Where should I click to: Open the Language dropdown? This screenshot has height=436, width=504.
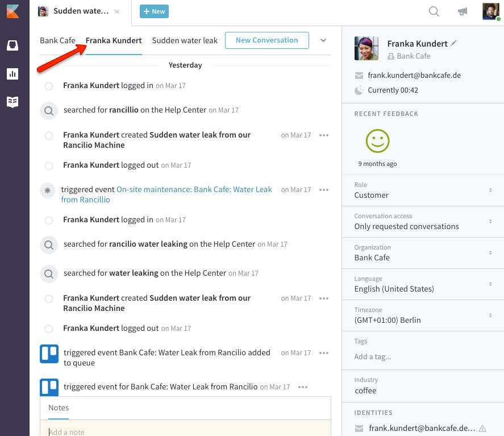click(423, 284)
